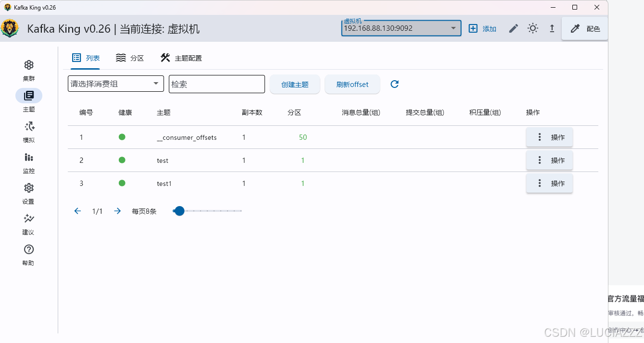
Task: Click the partition count 50
Action: click(303, 137)
